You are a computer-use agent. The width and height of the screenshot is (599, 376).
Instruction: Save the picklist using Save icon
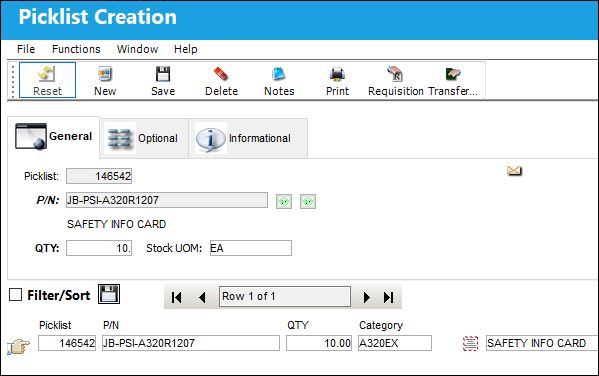pyautogui.click(x=163, y=80)
